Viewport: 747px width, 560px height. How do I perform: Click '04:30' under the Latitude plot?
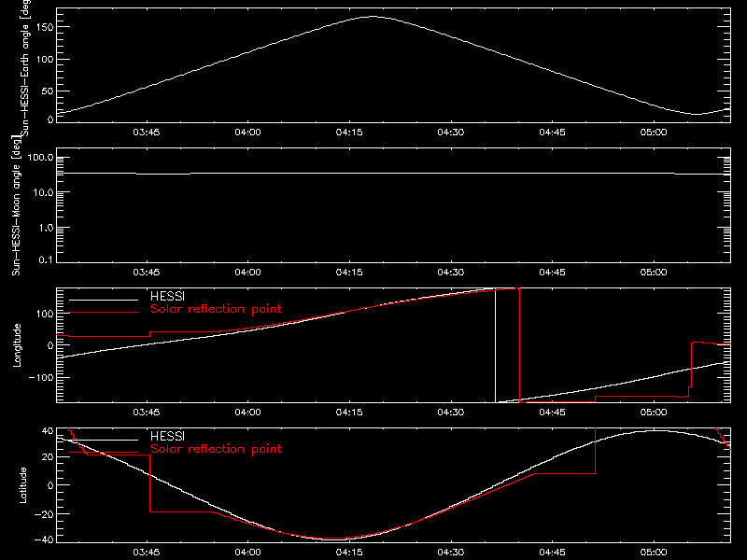[x=451, y=552]
